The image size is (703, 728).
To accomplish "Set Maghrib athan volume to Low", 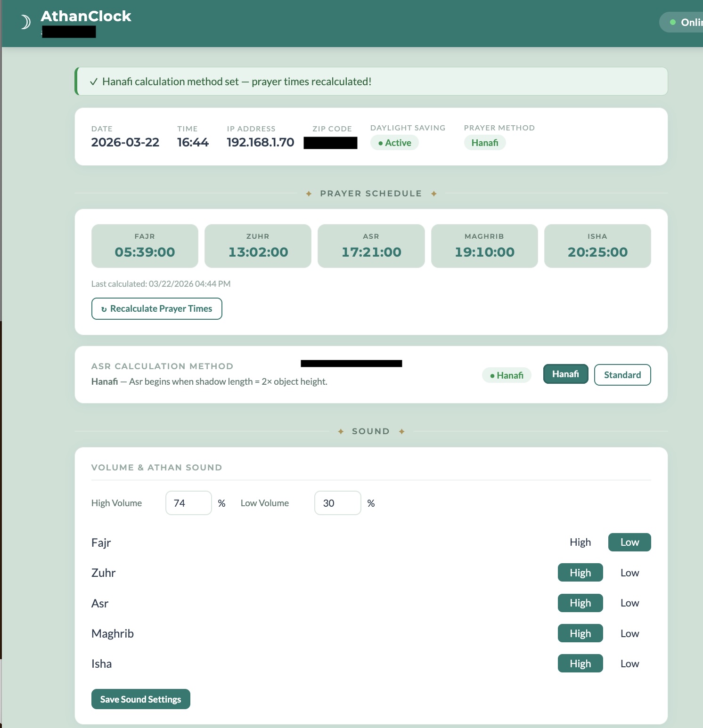I will tap(629, 633).
